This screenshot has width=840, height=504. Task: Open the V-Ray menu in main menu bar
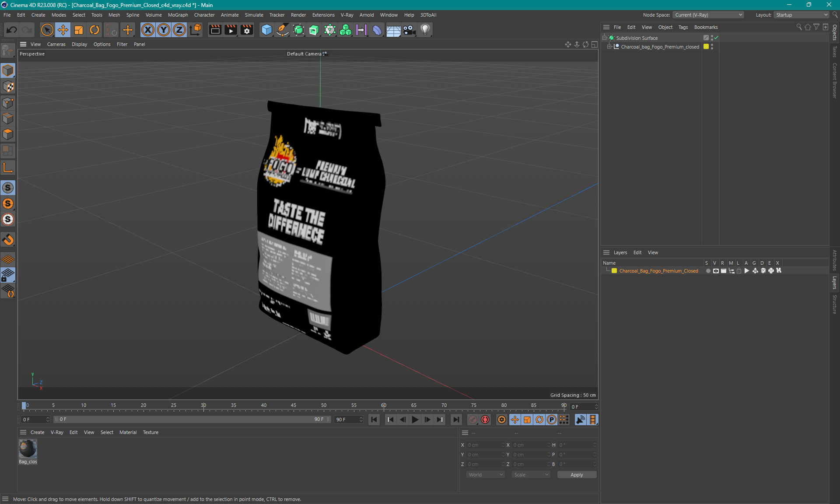click(347, 15)
